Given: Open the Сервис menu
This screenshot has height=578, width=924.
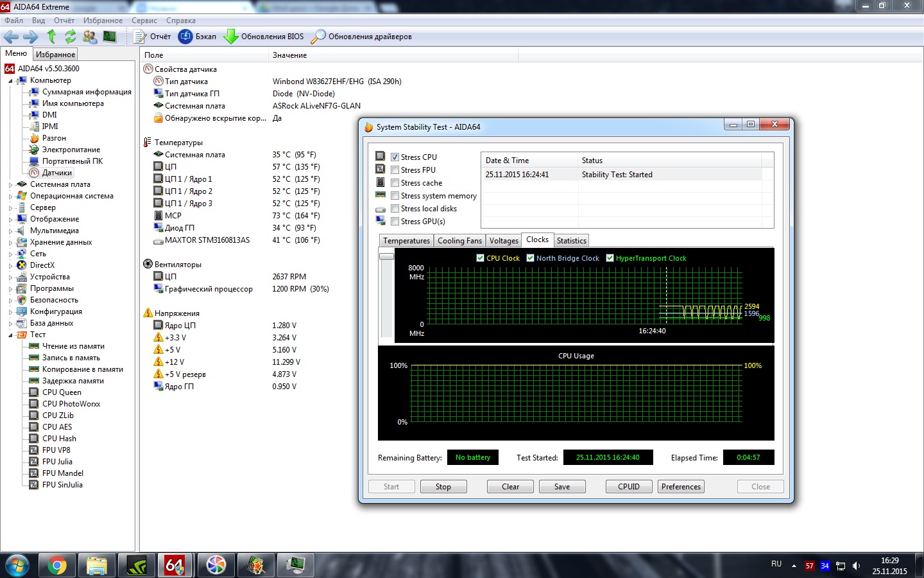Looking at the screenshot, I should [x=144, y=21].
